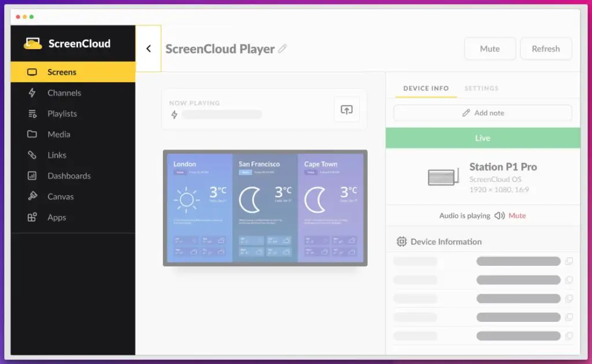592x364 pixels.
Task: Click the green Live status bar
Action: click(x=483, y=138)
